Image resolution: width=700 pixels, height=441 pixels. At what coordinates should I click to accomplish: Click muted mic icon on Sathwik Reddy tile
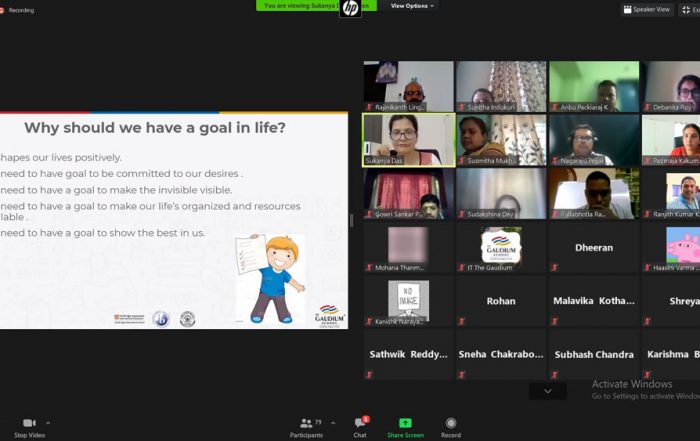tap(369, 374)
